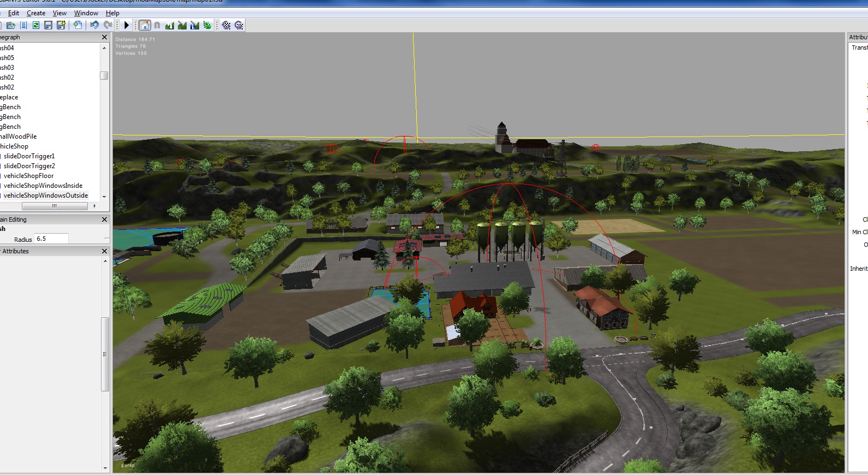Click the Save toolbar icon
Viewport: 868px width, 475px height.
point(48,25)
